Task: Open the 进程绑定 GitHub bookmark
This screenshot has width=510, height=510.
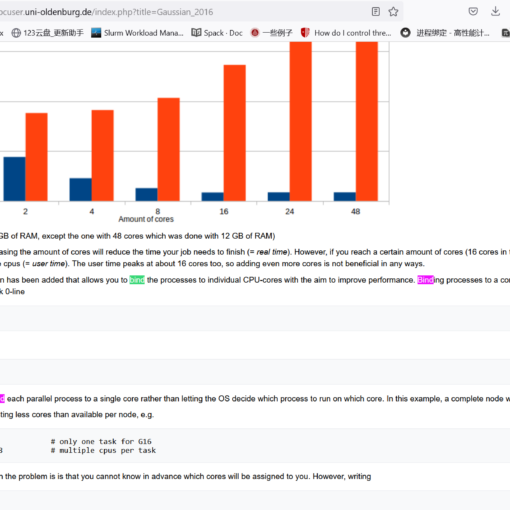Action: click(445, 33)
